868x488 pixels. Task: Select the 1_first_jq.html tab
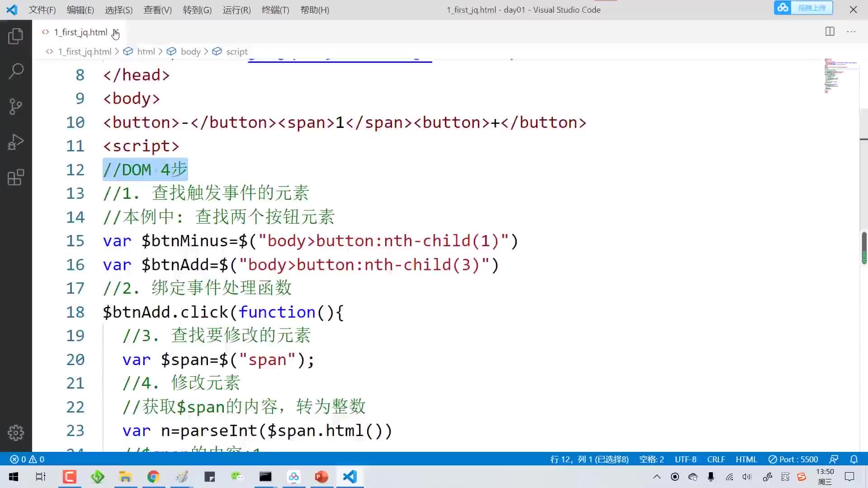(x=80, y=32)
